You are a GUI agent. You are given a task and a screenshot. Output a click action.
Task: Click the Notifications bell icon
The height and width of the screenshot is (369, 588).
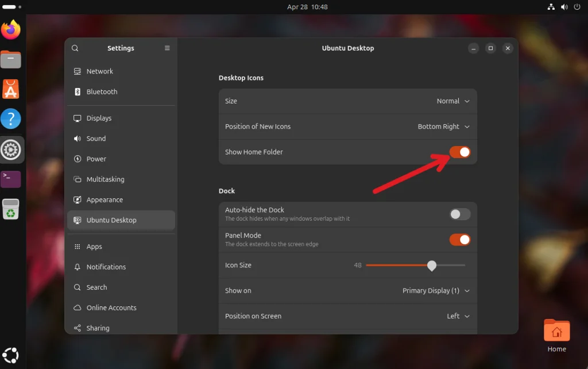pos(78,267)
